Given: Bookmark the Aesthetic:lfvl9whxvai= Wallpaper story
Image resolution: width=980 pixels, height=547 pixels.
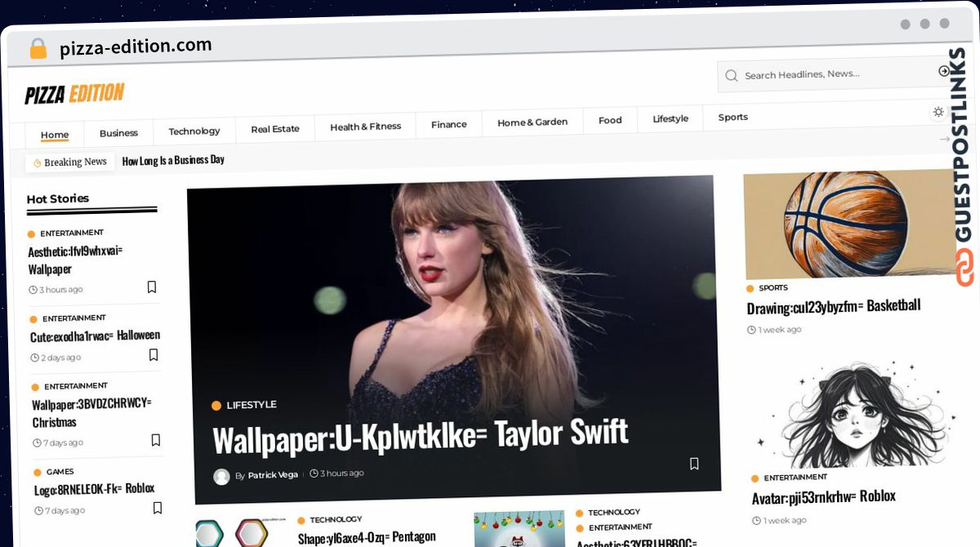Looking at the screenshot, I should pyautogui.click(x=152, y=287).
